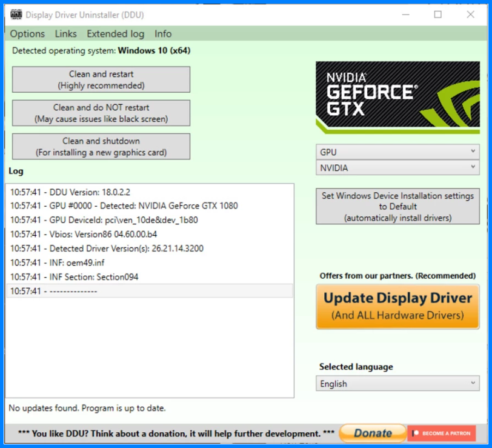Click Clean and shutdown button

coord(101,146)
